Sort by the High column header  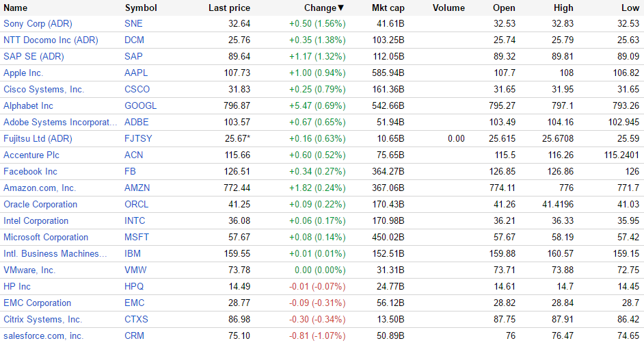click(x=563, y=8)
